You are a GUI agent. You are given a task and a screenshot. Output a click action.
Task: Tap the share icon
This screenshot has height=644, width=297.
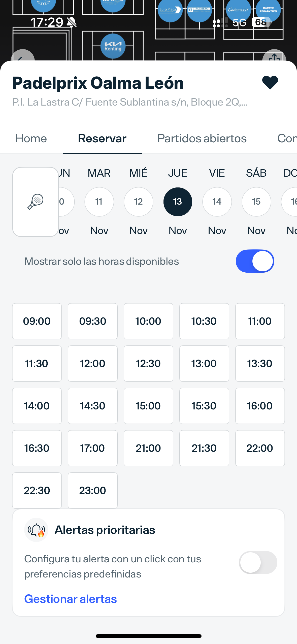274,57
